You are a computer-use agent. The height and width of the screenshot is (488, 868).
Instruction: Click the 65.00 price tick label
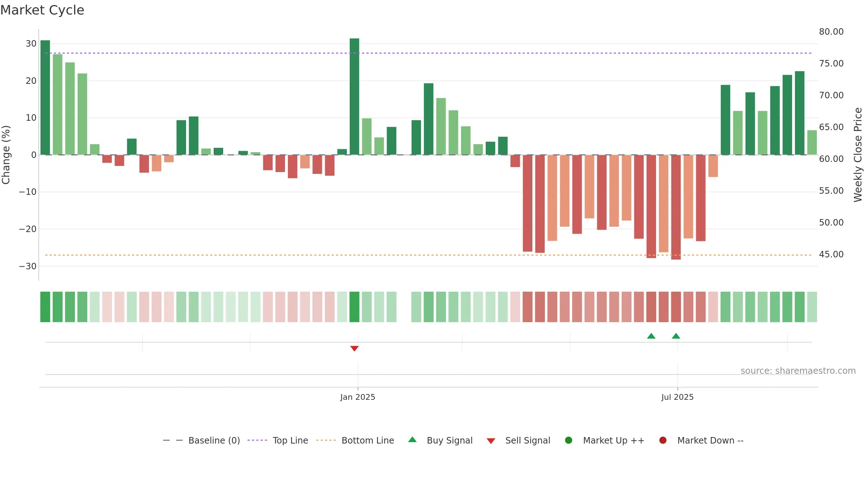(x=831, y=127)
